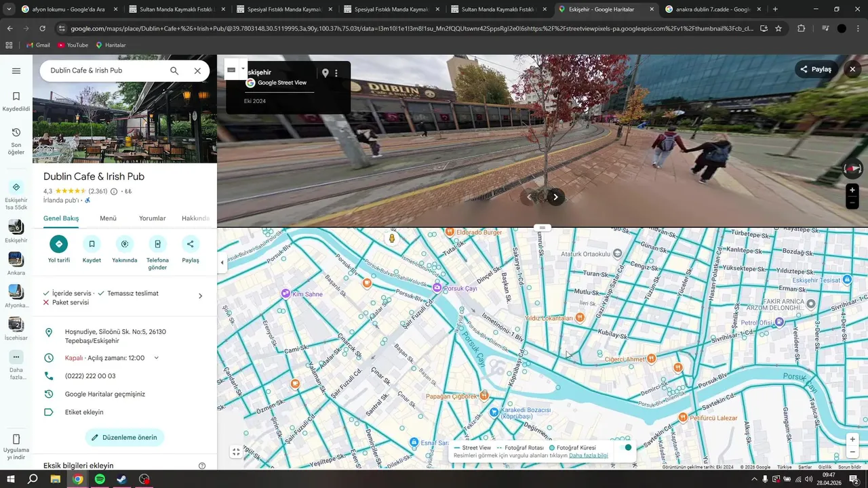Open Daha fazla bilgi link
Image resolution: width=868 pixels, height=488 pixels.
click(589, 455)
